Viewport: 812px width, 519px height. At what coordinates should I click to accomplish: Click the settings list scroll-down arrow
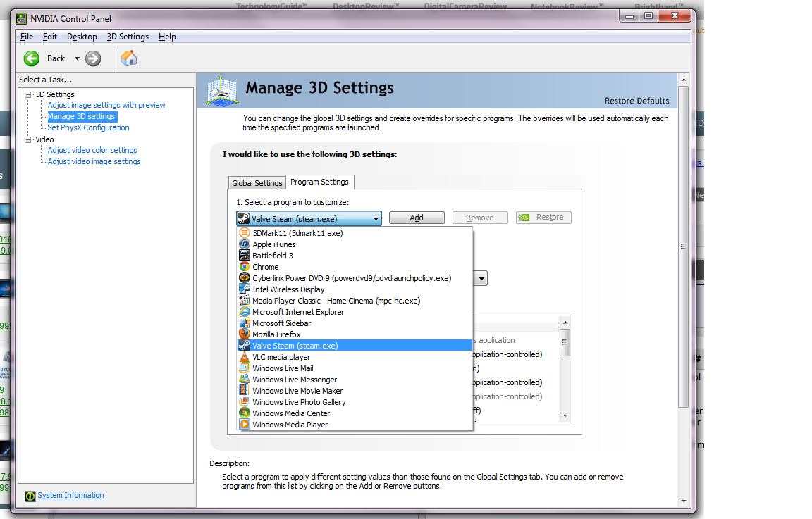[x=565, y=415]
